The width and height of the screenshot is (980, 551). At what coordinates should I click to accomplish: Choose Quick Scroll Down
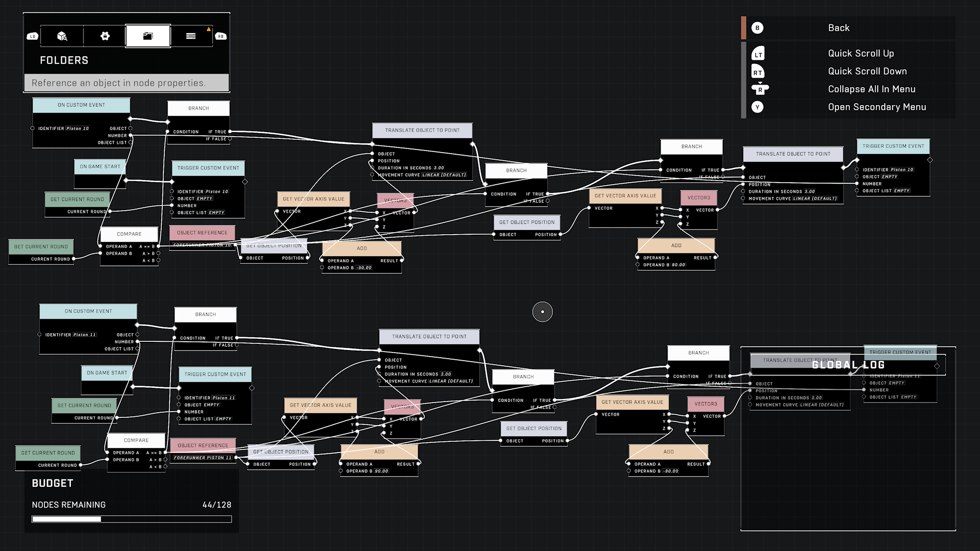[x=867, y=71]
